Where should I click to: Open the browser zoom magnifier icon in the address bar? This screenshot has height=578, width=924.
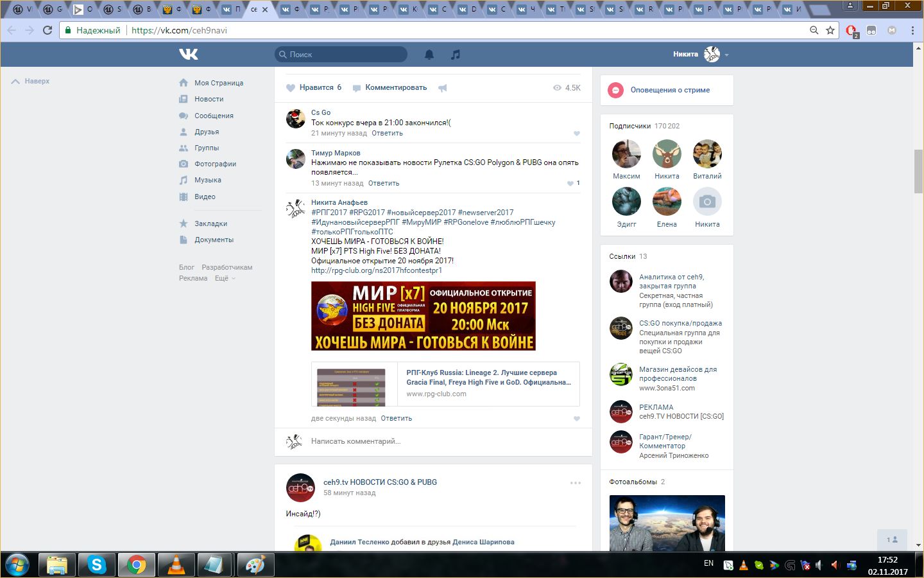[814, 30]
